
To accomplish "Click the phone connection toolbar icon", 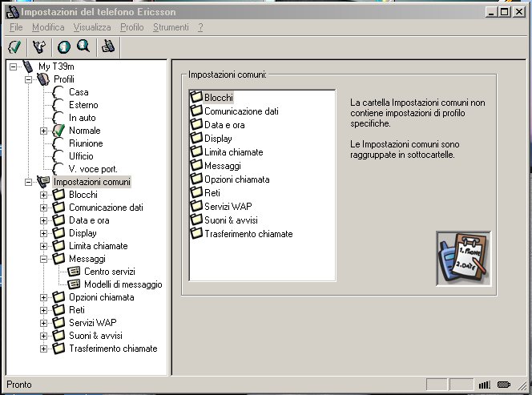I will (x=108, y=46).
